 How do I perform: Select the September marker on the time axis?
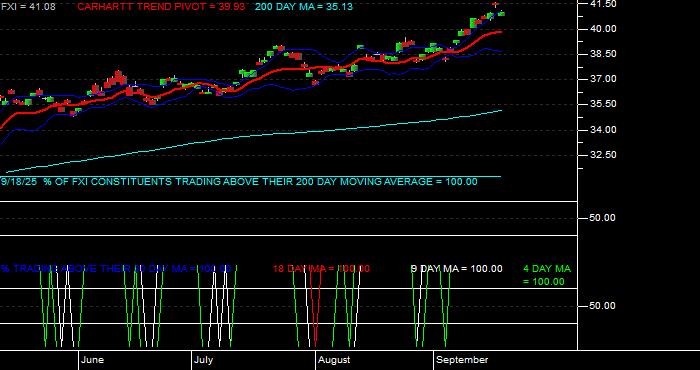(x=462, y=360)
